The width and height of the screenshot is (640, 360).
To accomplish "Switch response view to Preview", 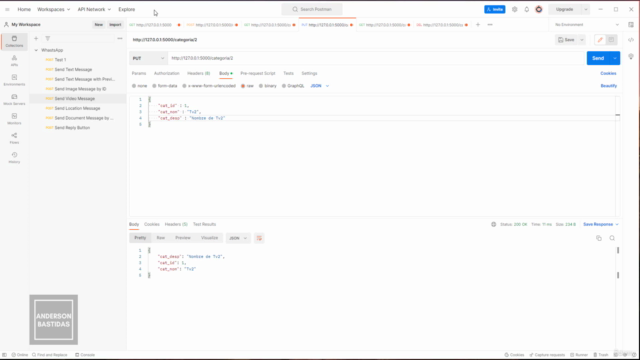I will tap(183, 238).
